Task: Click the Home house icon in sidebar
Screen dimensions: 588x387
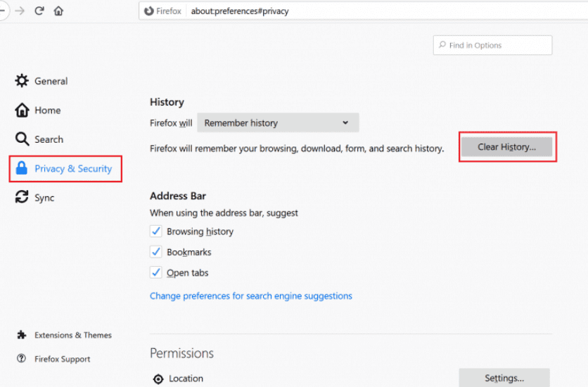Action: 22,110
